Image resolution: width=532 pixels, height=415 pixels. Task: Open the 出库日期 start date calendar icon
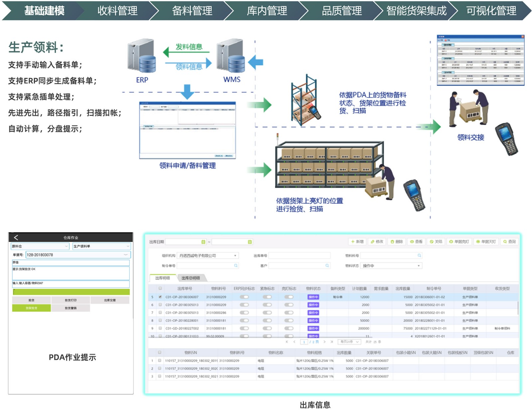[203, 242]
